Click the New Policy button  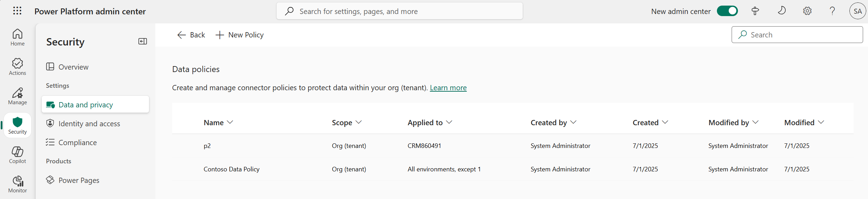click(x=239, y=35)
